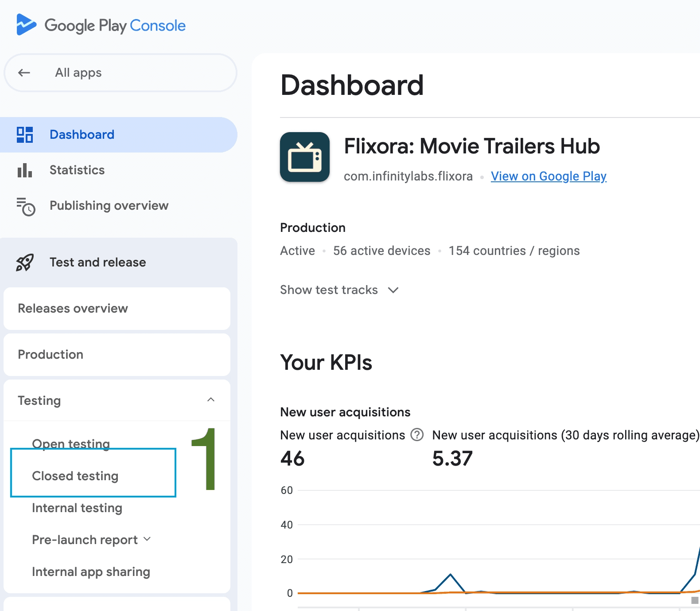The width and height of the screenshot is (700, 611).
Task: Click the Your KPIs heading
Action: [326, 363]
